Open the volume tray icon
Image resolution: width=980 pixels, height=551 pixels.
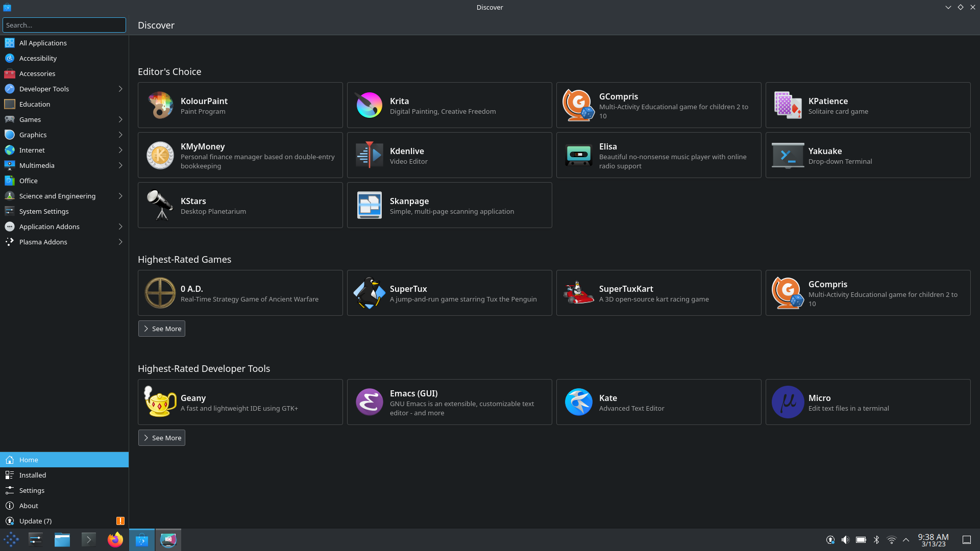846,540
